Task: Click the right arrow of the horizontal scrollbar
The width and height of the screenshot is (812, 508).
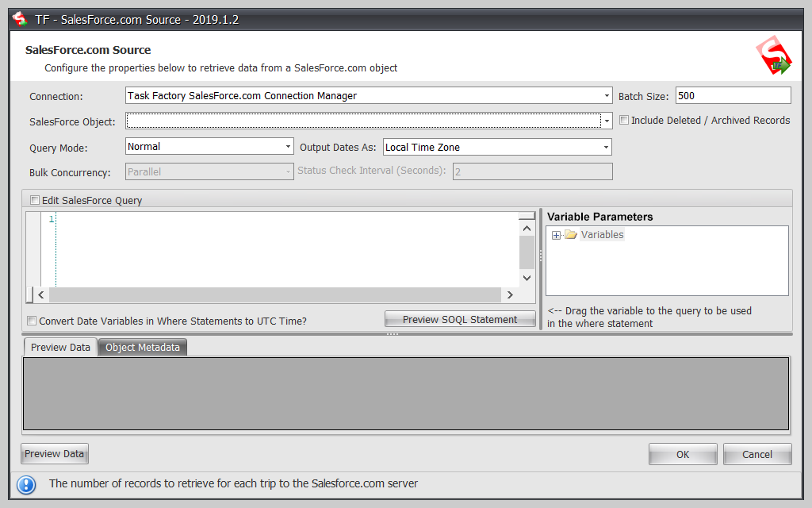Action: click(510, 294)
